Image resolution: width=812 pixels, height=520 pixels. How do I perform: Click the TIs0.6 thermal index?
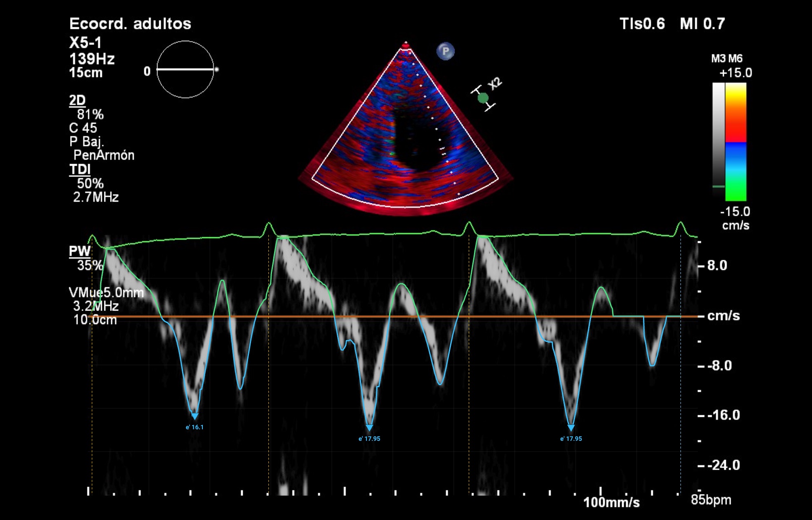(x=642, y=24)
